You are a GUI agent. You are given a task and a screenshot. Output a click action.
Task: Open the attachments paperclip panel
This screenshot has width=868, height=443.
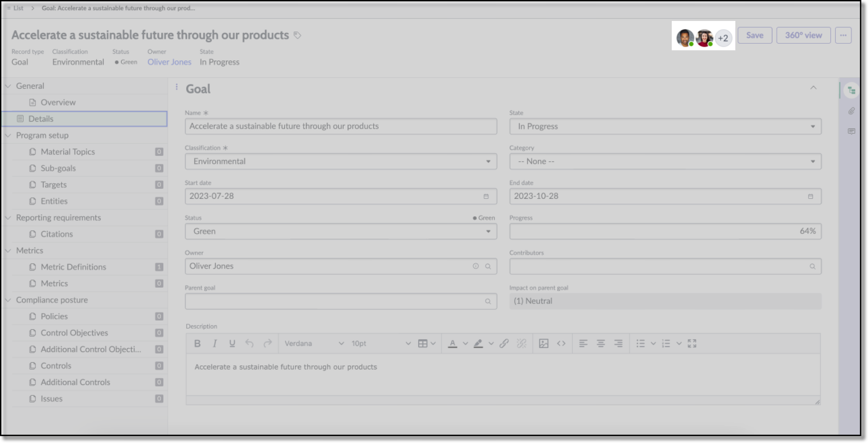click(x=852, y=111)
